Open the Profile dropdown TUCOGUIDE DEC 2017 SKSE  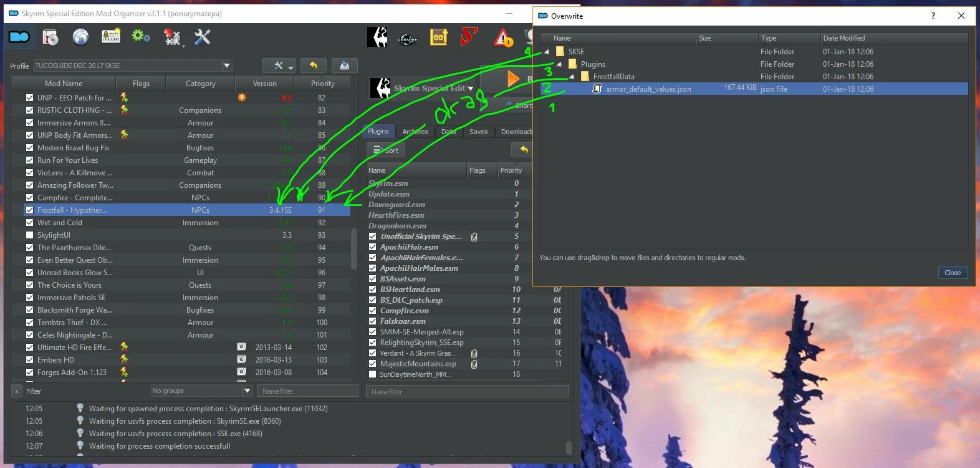pyautogui.click(x=133, y=66)
